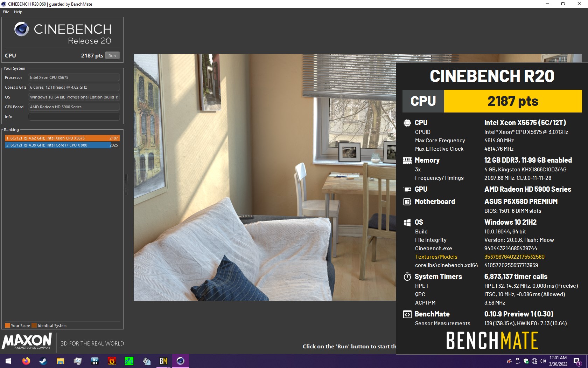Open the USB drive tool taskbar icon
Screen dimensions: 588x368
coord(146,361)
